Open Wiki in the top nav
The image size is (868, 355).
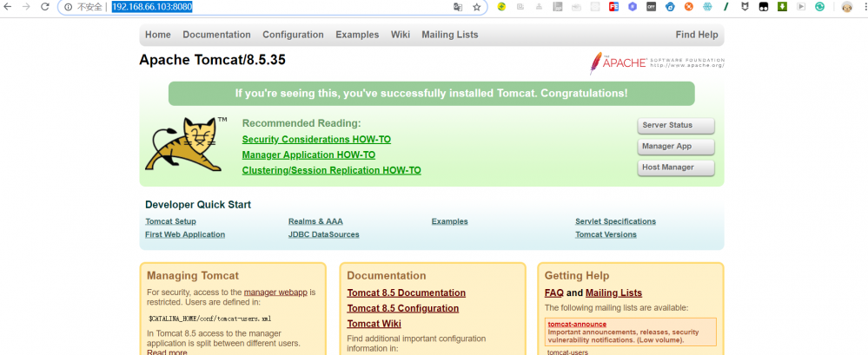[x=401, y=34]
